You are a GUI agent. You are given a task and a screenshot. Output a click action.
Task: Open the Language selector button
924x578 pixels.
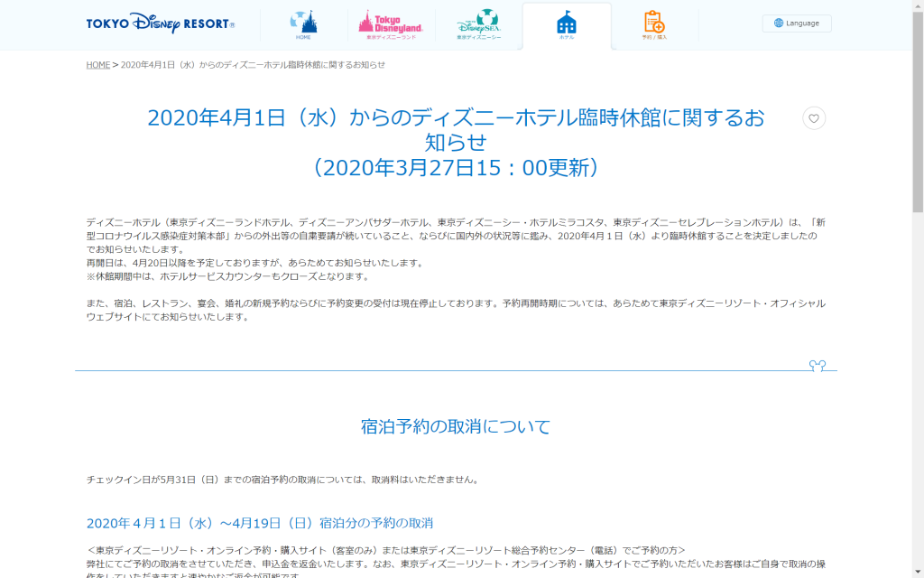[x=797, y=23]
